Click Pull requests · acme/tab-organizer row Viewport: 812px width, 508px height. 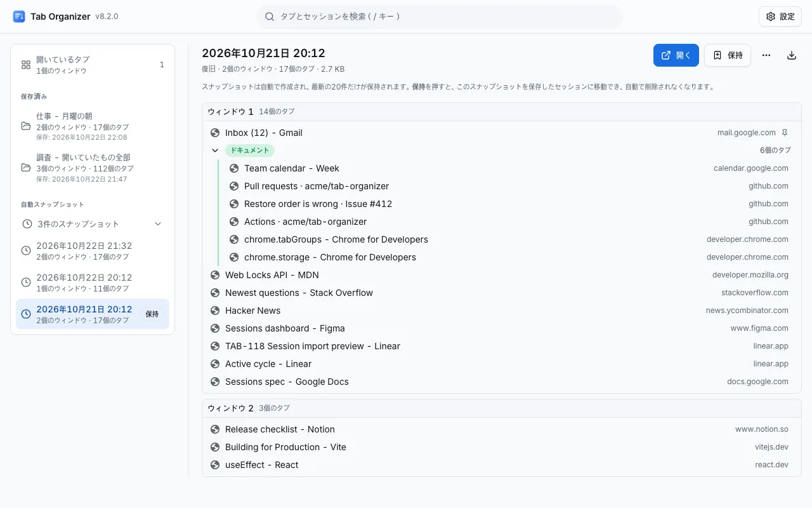click(509, 186)
